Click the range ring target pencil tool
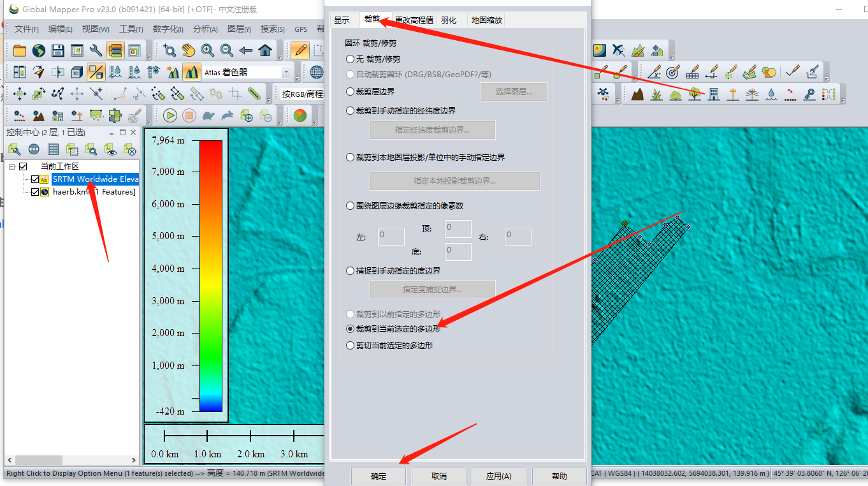Viewport: 868px width, 486px height. coord(673,72)
